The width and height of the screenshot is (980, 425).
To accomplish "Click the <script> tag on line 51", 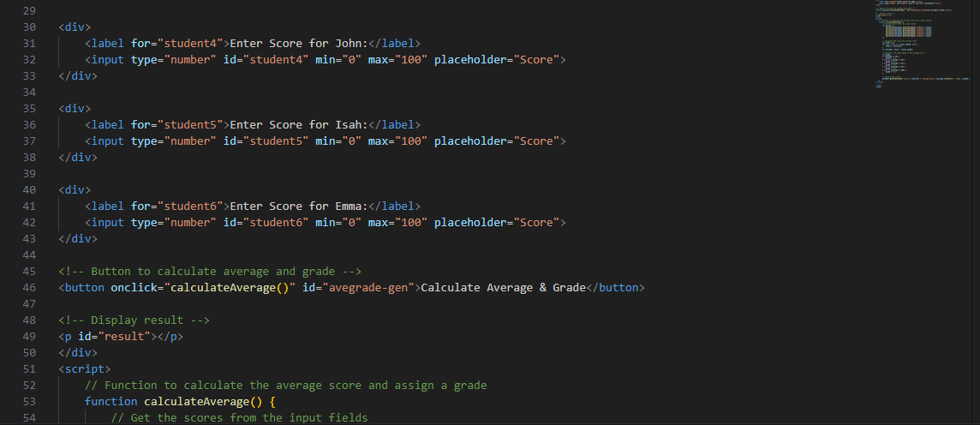I will click(85, 368).
